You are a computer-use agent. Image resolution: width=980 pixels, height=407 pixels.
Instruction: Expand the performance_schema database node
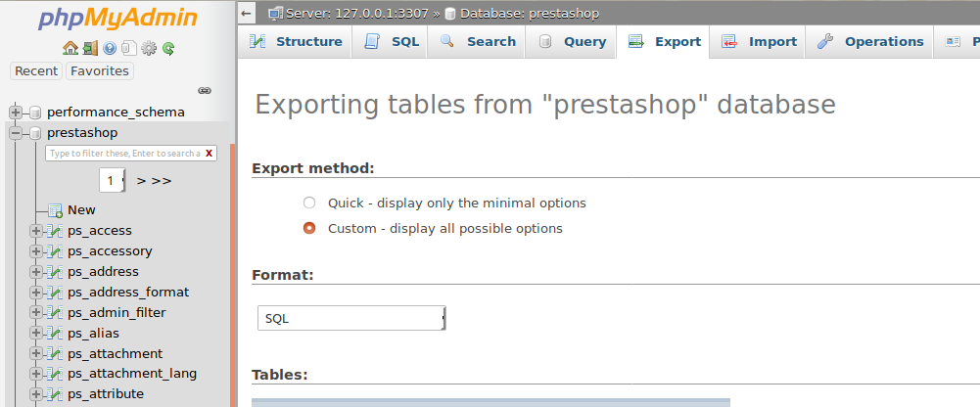(16, 113)
